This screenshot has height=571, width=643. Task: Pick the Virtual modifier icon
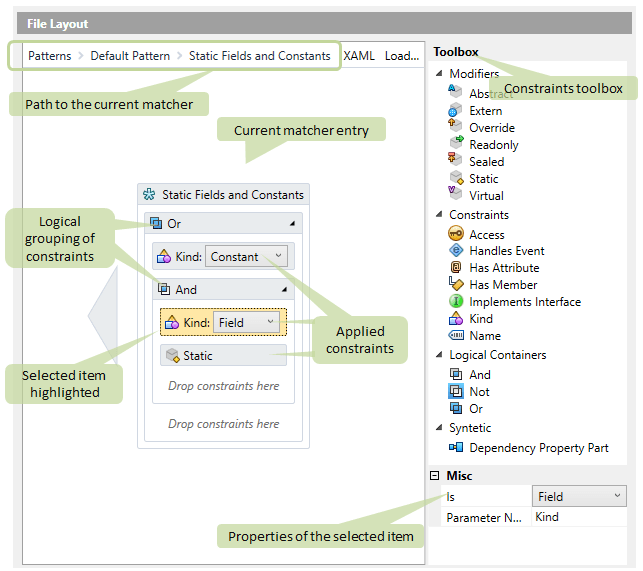click(455, 196)
